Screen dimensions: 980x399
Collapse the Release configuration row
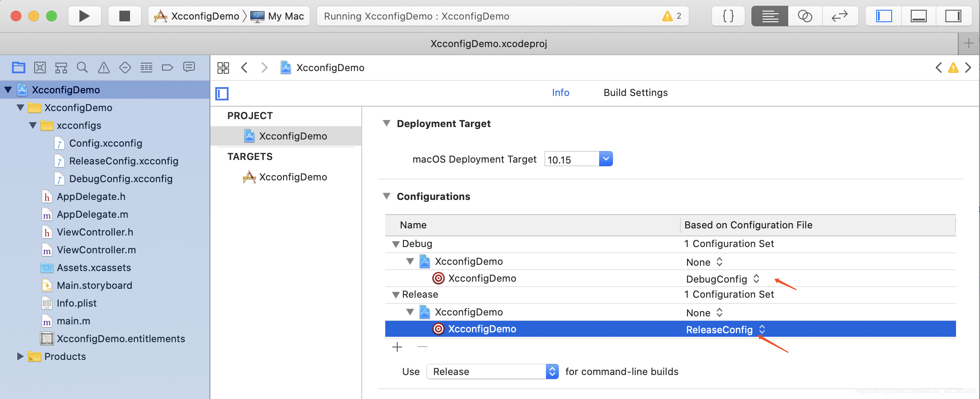pos(396,295)
